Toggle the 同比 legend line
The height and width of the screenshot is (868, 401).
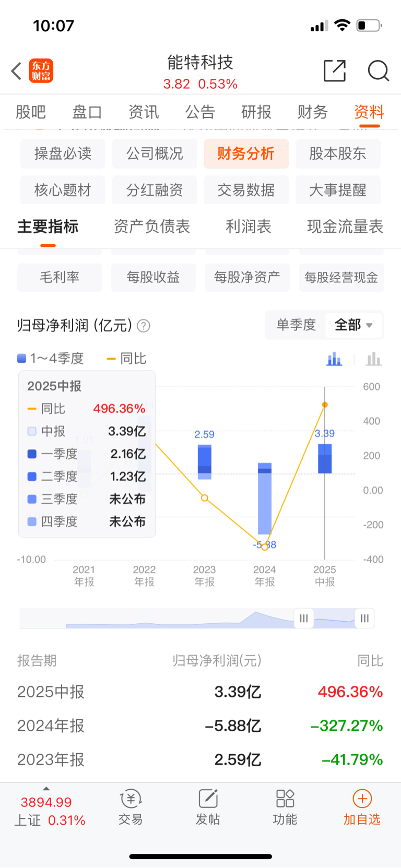126,359
